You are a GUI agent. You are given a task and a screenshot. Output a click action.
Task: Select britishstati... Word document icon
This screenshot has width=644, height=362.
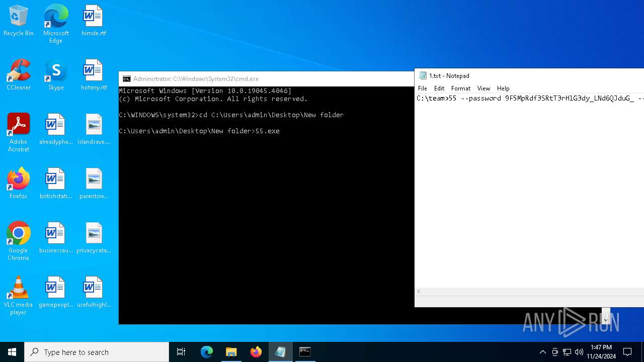tap(56, 184)
